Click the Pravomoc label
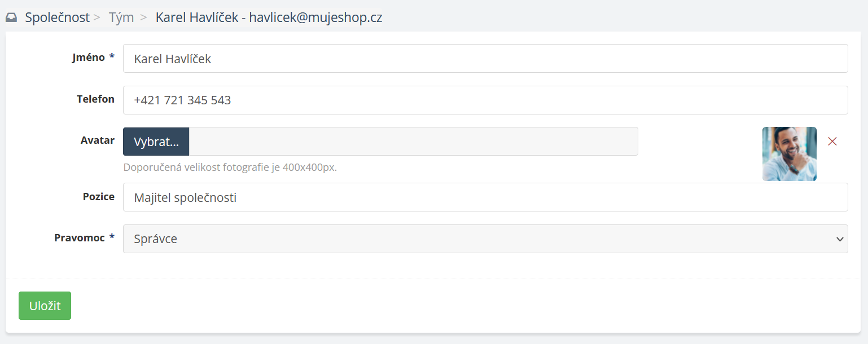 pos(80,238)
